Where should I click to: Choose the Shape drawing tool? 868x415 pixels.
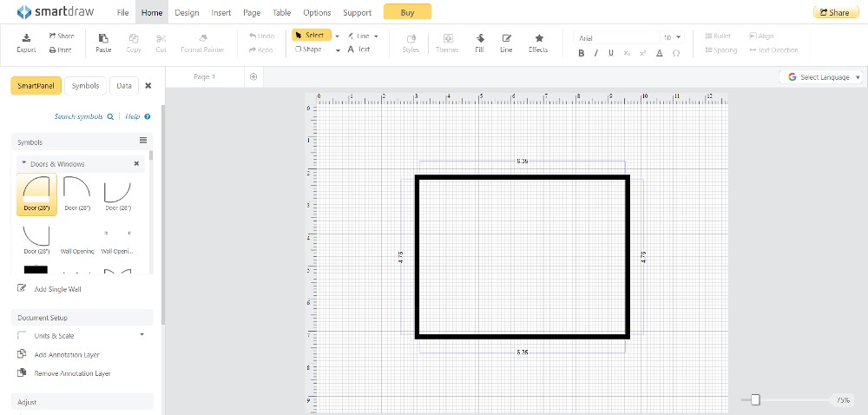coord(309,49)
